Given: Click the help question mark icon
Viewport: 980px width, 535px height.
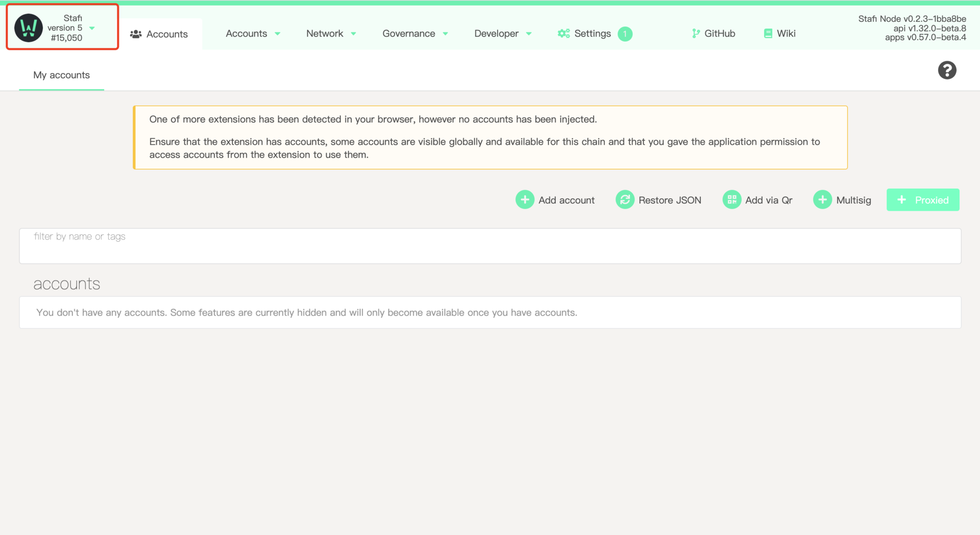Looking at the screenshot, I should point(947,70).
